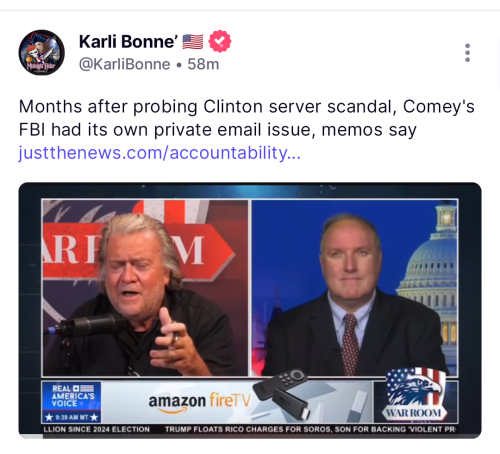
Task: Open the Karli Bonne' display name
Action: pyautogui.click(x=128, y=42)
